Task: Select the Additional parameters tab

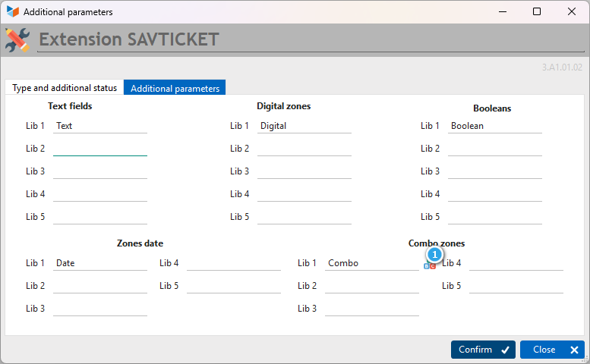Action: point(175,87)
